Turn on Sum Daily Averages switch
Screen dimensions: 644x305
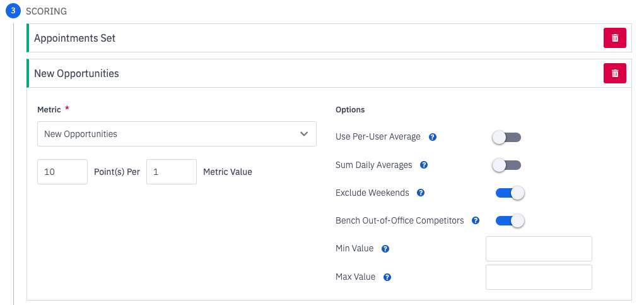(x=506, y=165)
